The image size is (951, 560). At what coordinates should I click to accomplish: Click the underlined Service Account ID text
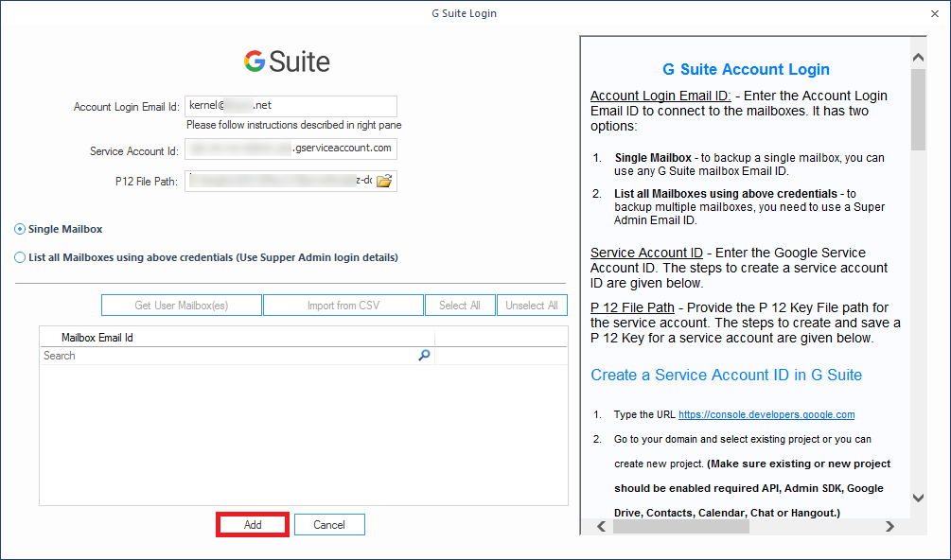tap(646, 253)
